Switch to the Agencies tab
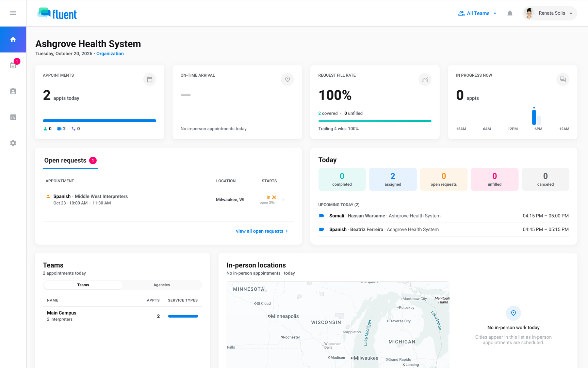Viewport: 588px width, 368px height. 162,285
